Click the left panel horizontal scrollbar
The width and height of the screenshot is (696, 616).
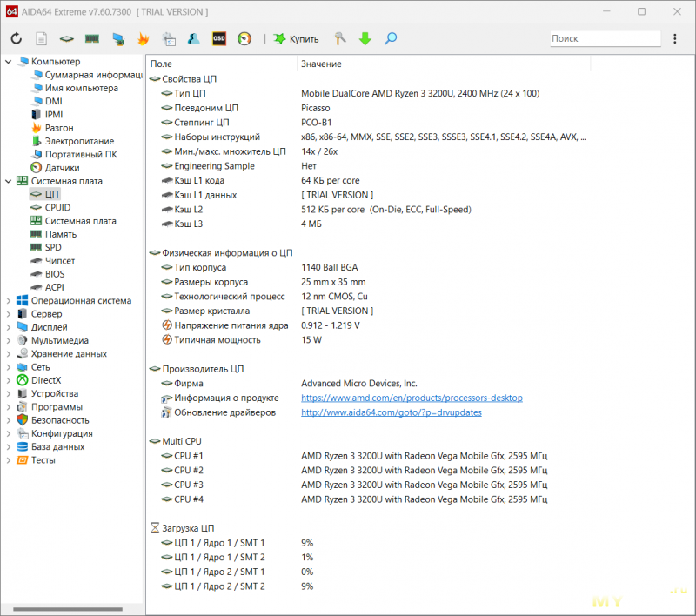(x=68, y=609)
